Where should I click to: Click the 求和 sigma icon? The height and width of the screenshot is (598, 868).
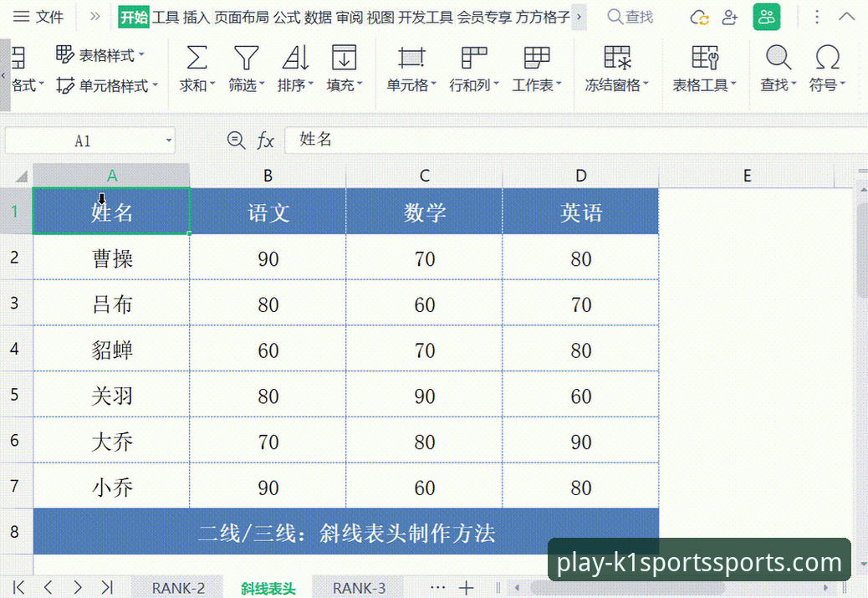(x=197, y=58)
